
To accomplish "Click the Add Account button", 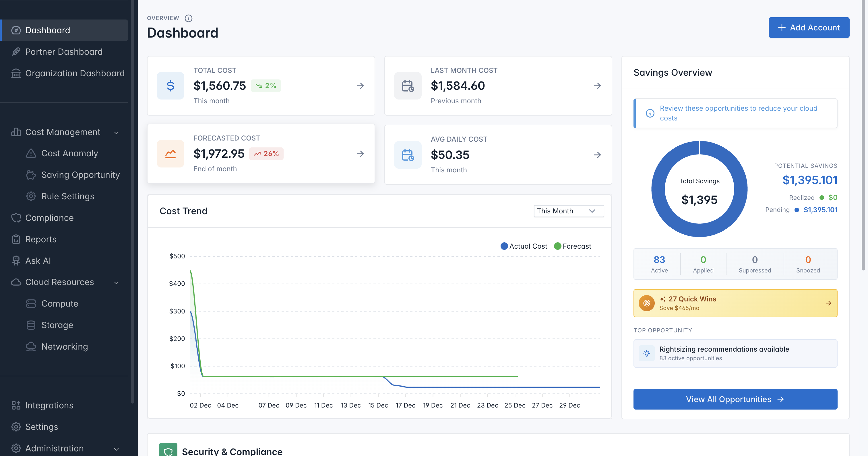I will point(809,27).
